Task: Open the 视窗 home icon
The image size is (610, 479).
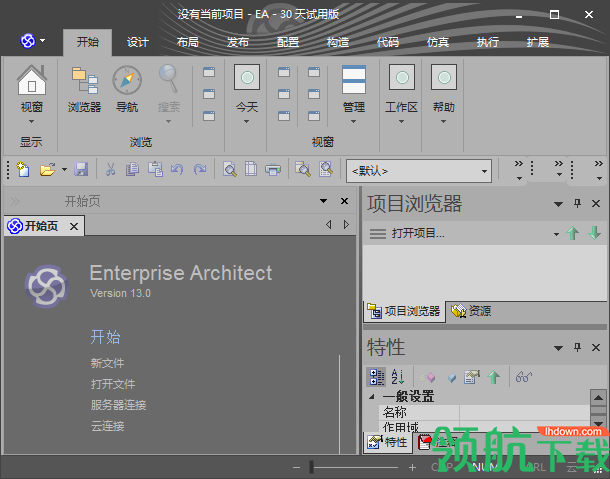Action: point(32,80)
